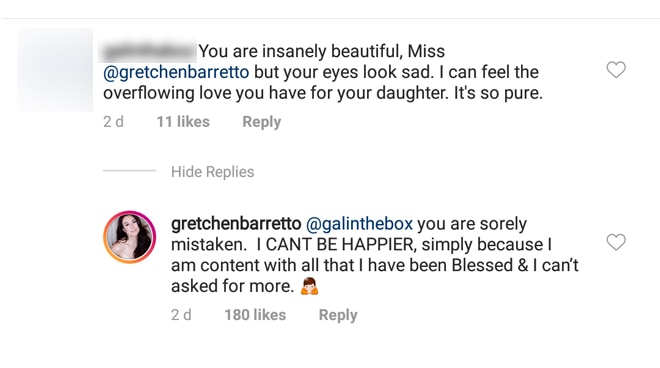660x368 pixels.
Task: Collapse thread with Hide Replies
Action: pos(213,172)
